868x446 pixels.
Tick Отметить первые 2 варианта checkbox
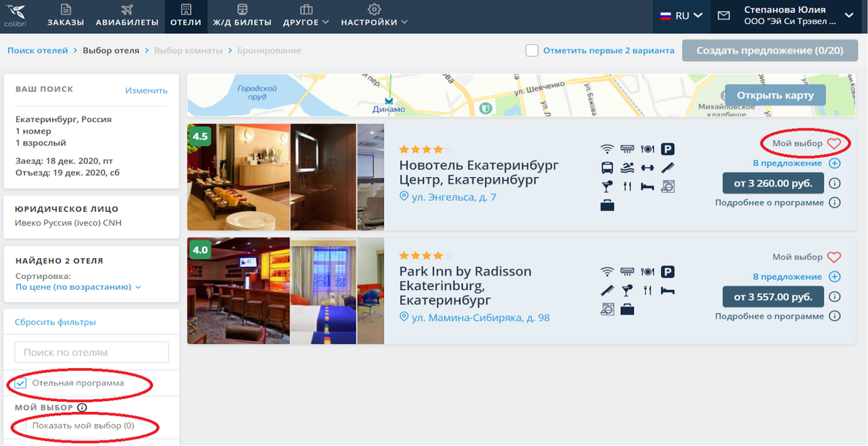click(532, 51)
